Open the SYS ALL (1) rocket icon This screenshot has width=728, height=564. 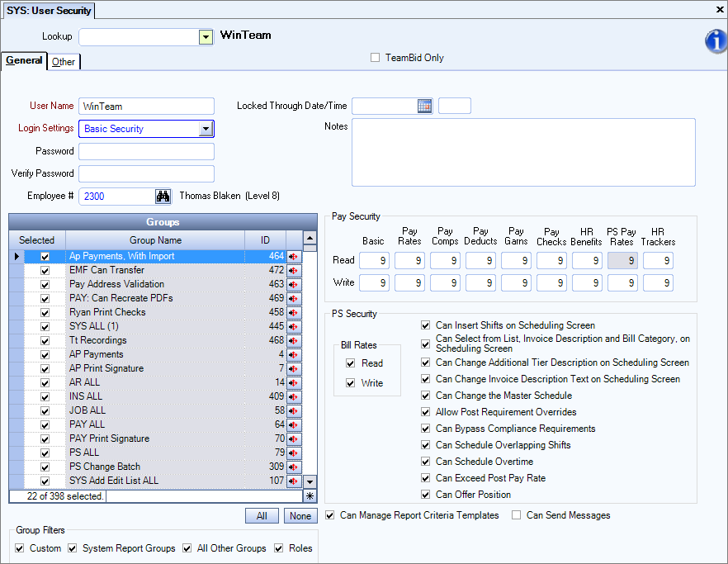(294, 327)
